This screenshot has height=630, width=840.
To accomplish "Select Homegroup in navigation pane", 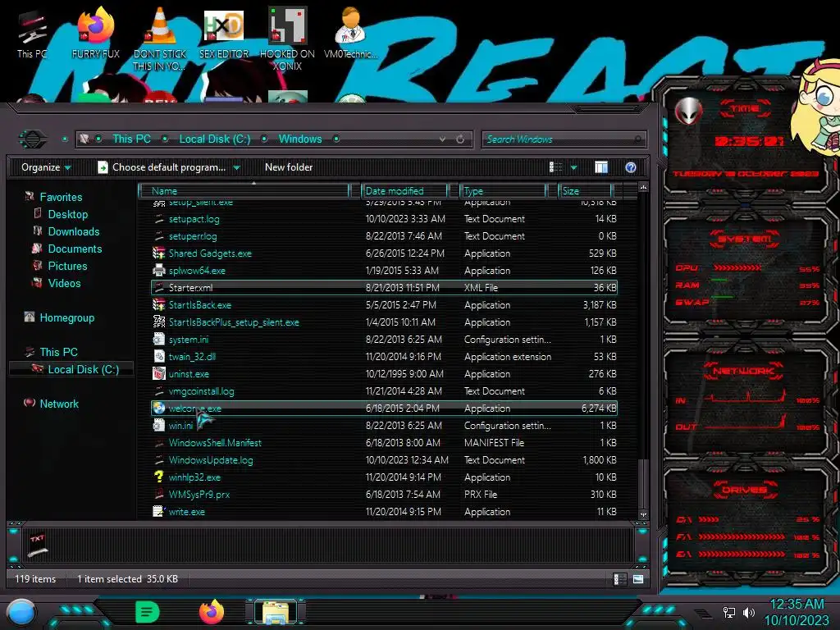I will click(66, 317).
